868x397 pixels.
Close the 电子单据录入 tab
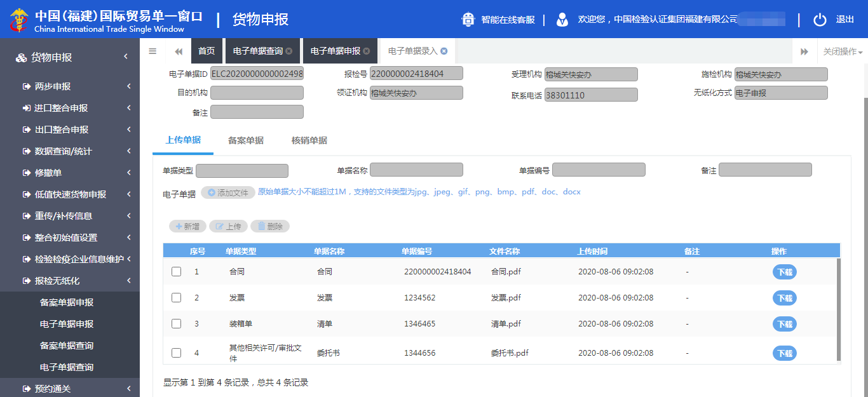click(444, 51)
